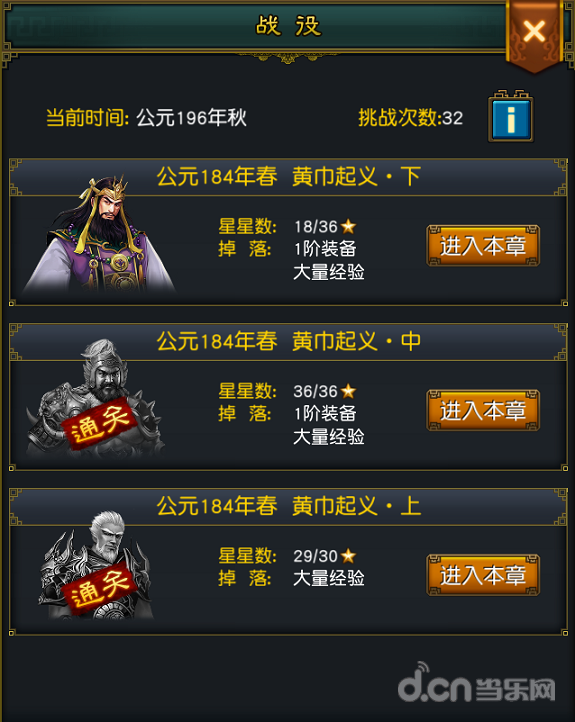Close the 战役 campaign window

(x=534, y=33)
